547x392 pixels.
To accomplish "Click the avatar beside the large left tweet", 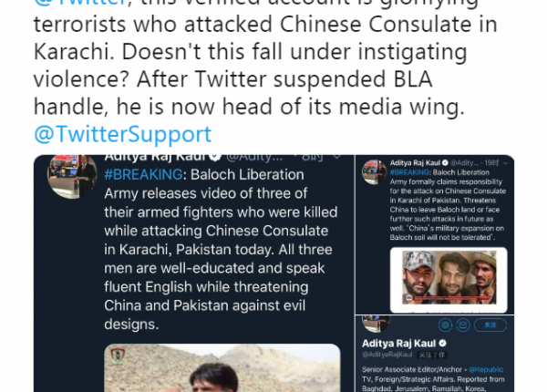I will (72, 177).
